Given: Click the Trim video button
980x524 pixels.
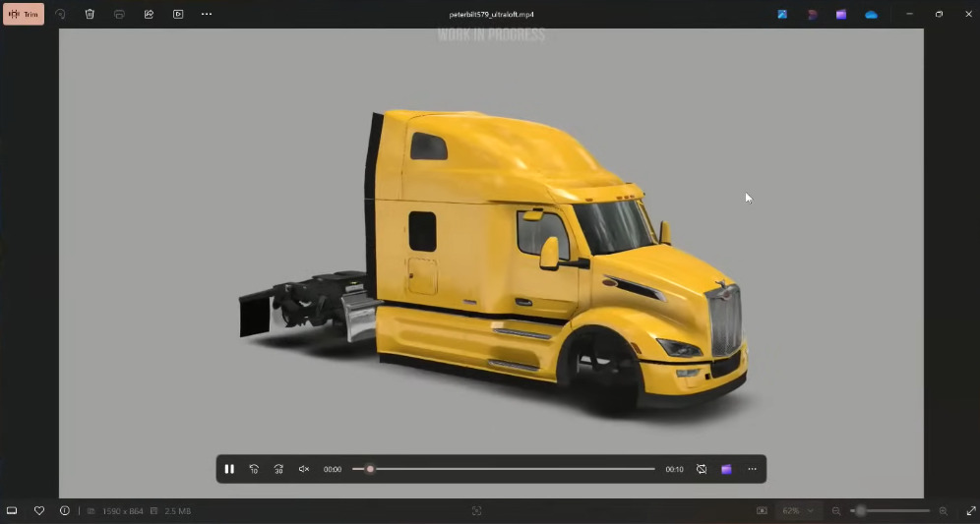Looking at the screenshot, I should click(x=24, y=15).
